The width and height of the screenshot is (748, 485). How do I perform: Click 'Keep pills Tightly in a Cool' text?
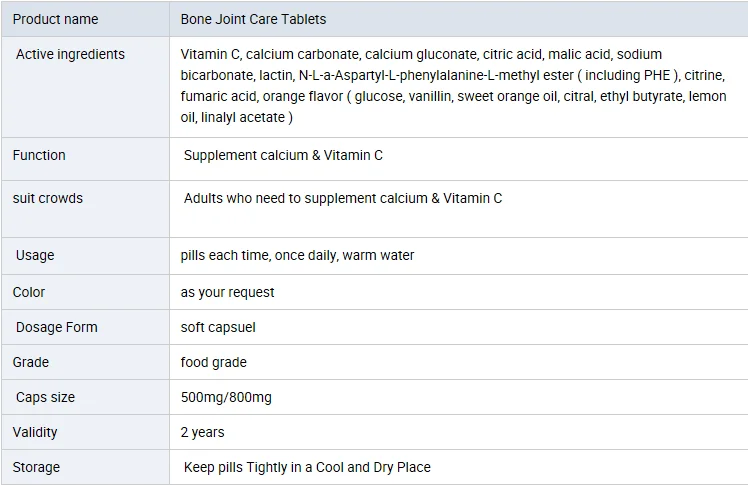tap(307, 467)
